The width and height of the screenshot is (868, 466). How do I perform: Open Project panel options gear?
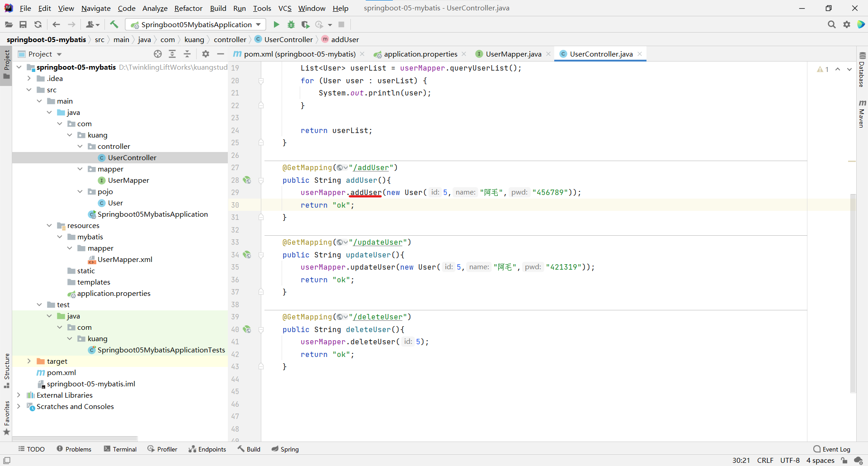(206, 54)
